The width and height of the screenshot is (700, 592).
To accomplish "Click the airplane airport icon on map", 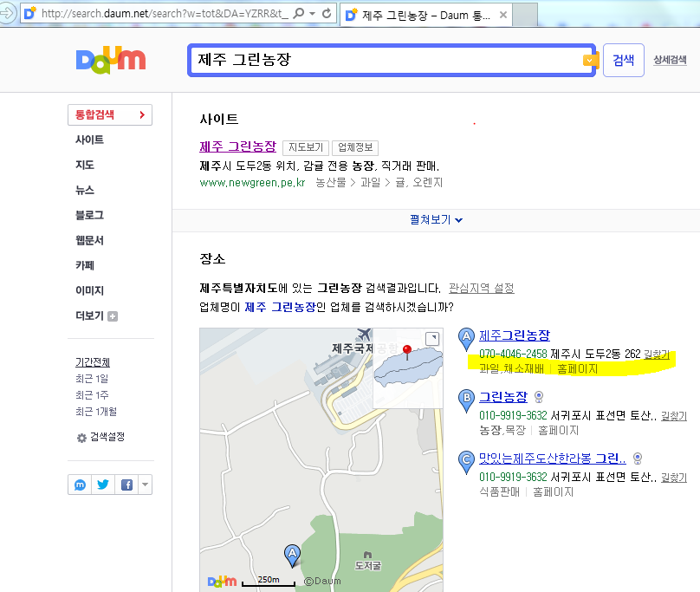I will point(364,334).
